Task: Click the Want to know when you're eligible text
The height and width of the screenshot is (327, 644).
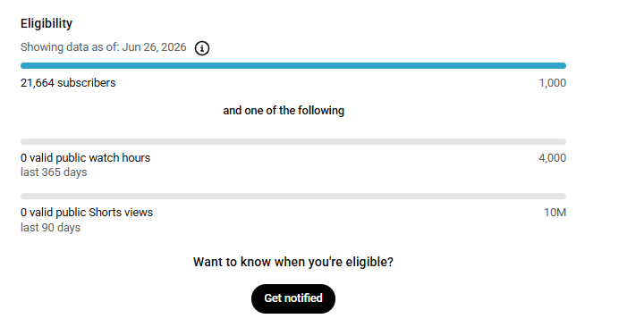Action: (x=293, y=262)
